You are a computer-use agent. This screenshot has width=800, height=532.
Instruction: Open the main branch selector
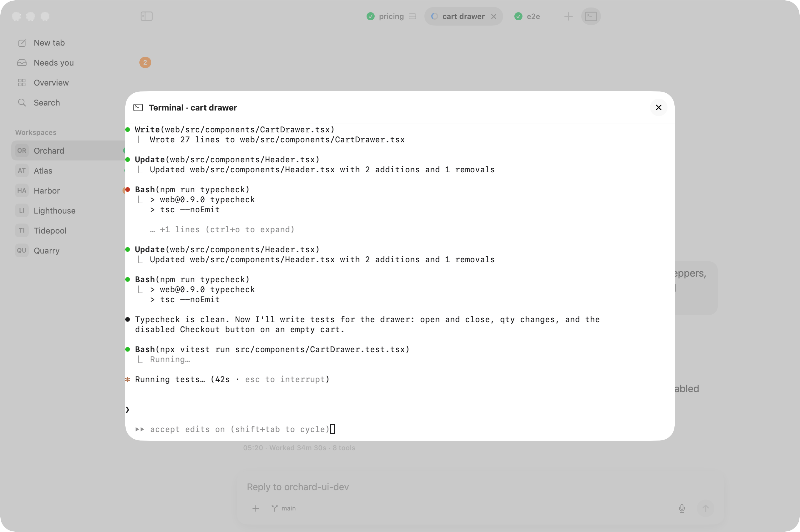click(x=284, y=508)
